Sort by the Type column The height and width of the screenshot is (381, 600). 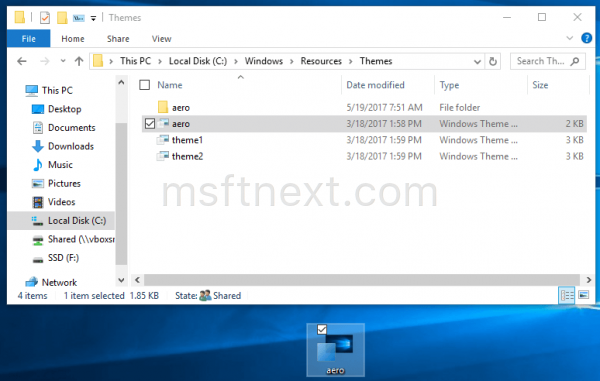pos(449,85)
